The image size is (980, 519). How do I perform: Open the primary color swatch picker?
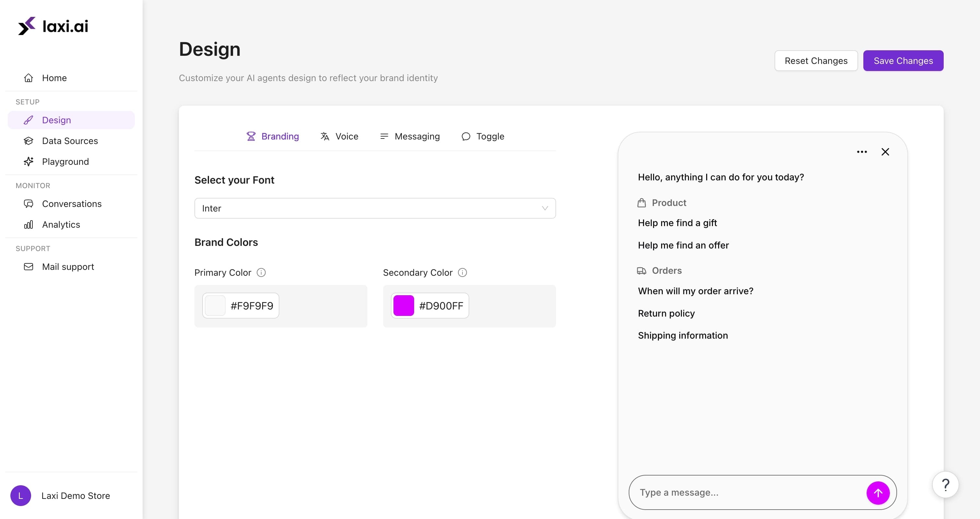click(215, 305)
